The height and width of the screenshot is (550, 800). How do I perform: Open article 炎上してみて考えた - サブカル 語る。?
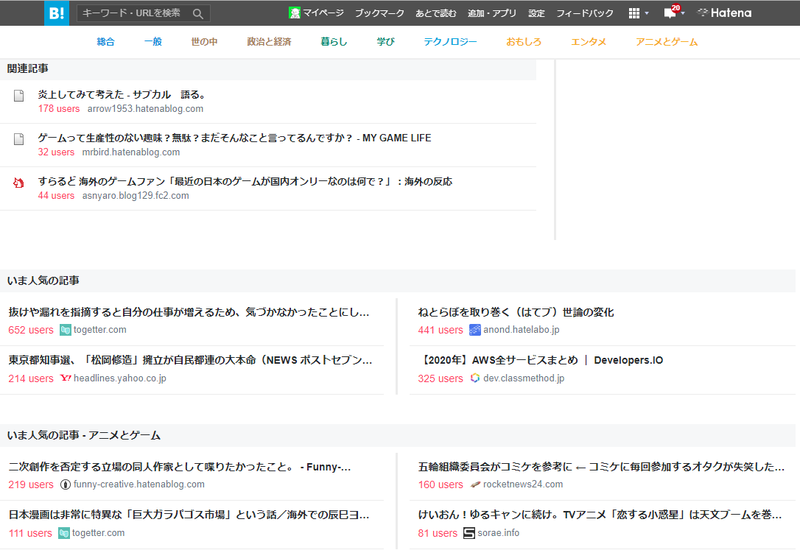tap(122, 94)
